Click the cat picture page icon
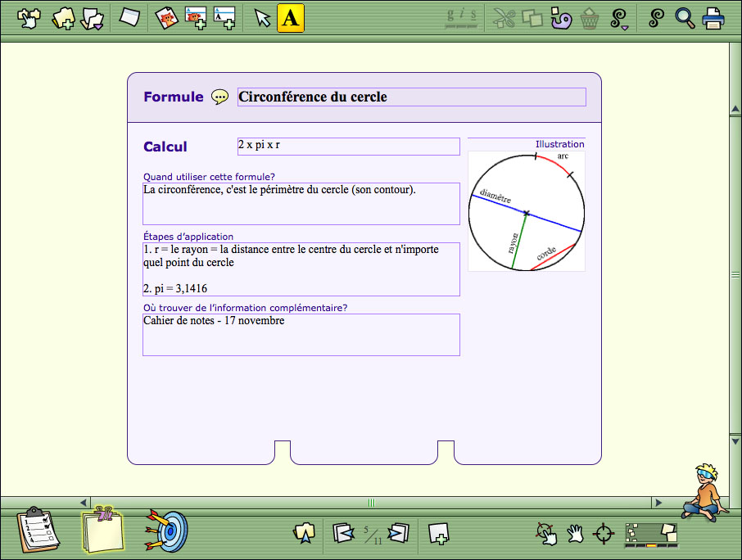Viewport: 742px width, 560px height. (166, 18)
